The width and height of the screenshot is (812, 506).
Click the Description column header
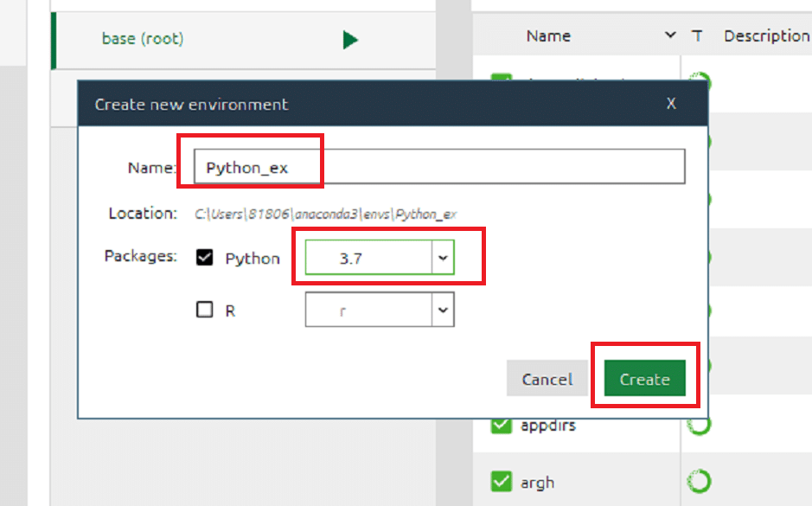point(766,35)
